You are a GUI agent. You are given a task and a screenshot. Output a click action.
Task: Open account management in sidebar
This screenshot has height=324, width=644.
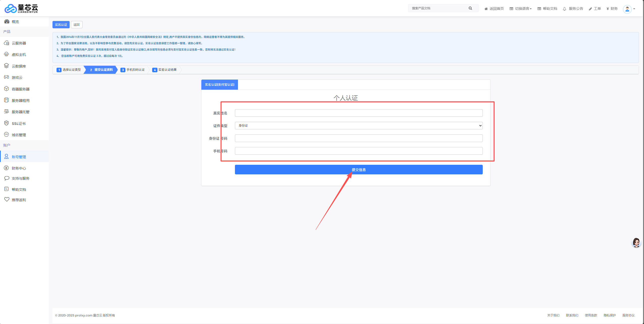19,157
